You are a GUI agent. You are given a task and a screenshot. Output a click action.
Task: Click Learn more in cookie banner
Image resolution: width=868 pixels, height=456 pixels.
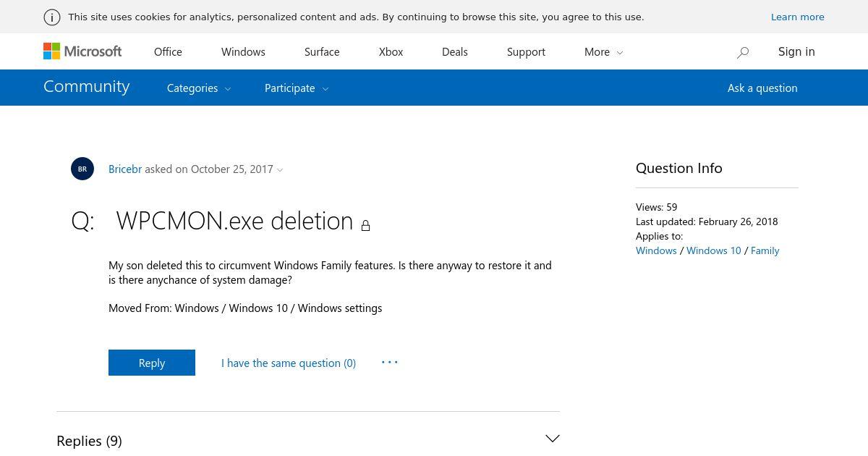pos(798,17)
